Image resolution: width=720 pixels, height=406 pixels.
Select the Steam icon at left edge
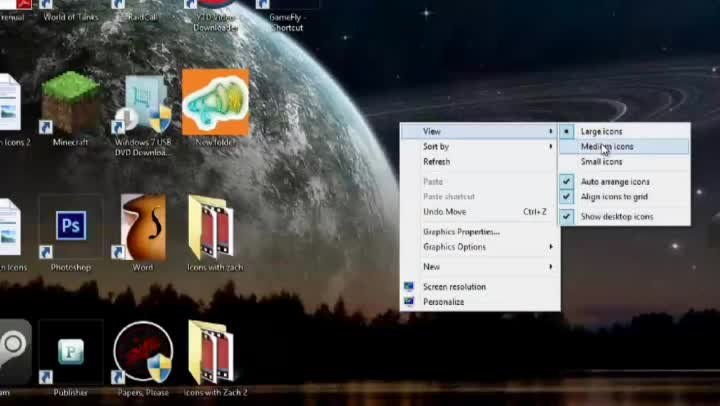point(15,352)
